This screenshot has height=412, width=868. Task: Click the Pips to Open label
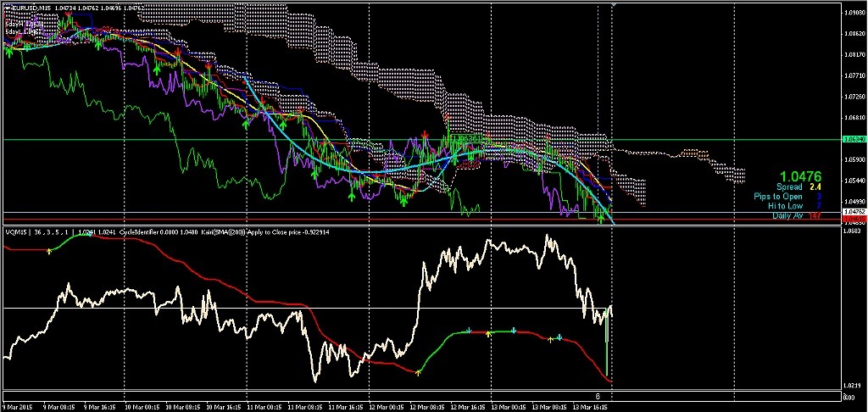coord(778,197)
